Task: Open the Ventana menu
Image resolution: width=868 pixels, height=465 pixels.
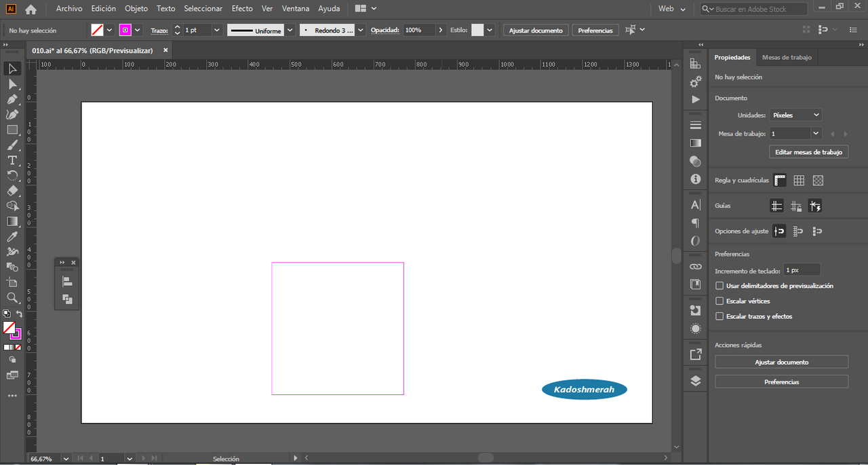Action: [296, 9]
